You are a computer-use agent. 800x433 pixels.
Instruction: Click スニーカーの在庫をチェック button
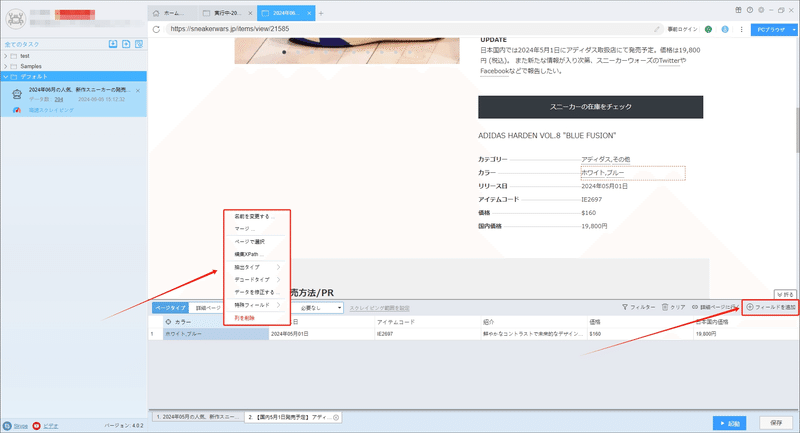tap(590, 107)
